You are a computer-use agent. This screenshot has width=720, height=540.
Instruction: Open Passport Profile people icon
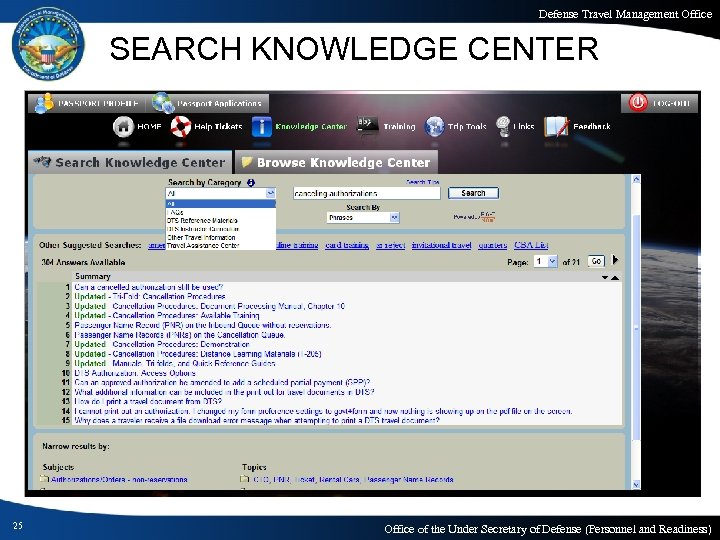[x=45, y=103]
